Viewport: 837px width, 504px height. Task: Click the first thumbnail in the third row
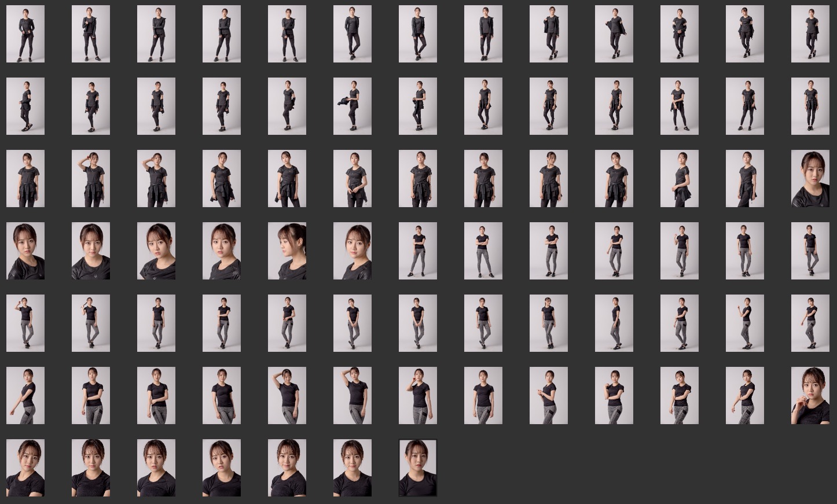[25, 179]
